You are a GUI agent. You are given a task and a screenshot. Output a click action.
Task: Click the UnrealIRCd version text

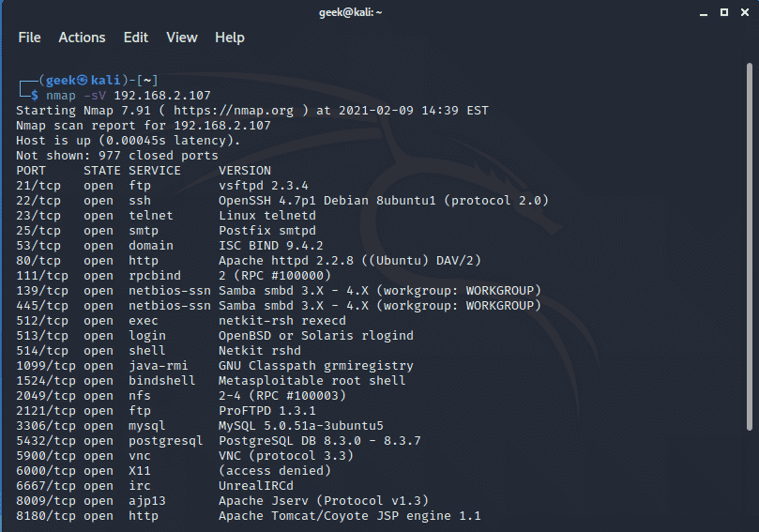pos(255,485)
